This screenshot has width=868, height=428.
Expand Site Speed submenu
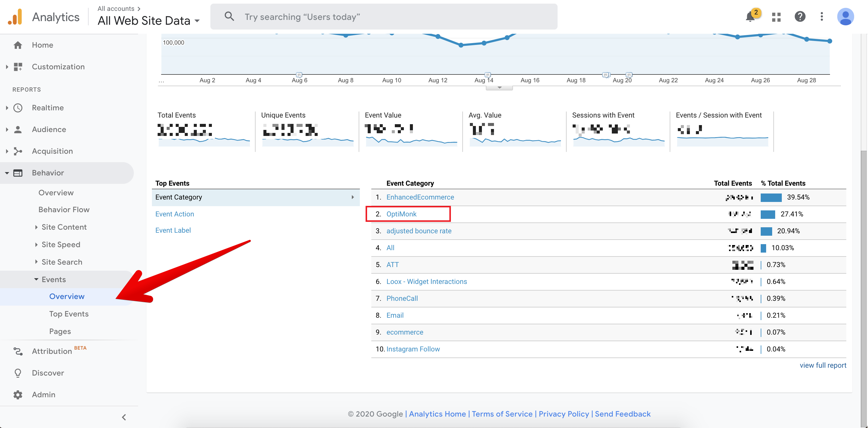[x=36, y=245]
